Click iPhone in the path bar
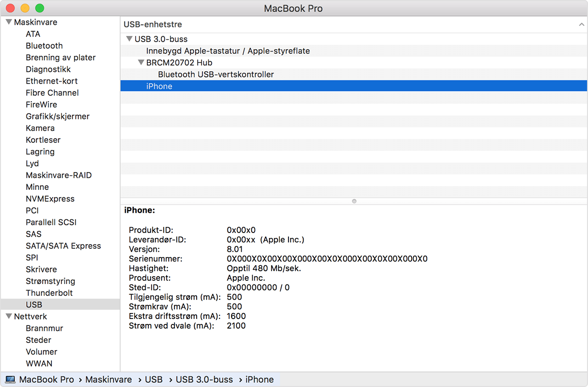The image size is (588, 387). 260,380
